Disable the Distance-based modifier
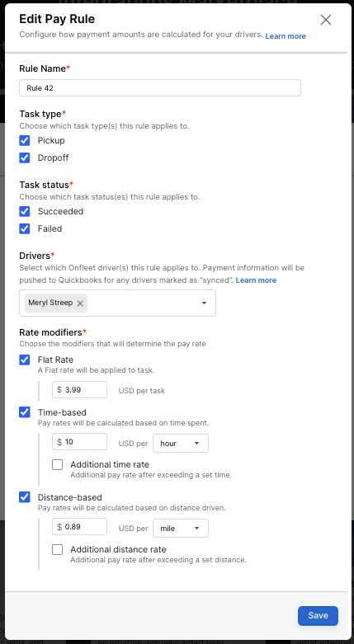 [25, 497]
